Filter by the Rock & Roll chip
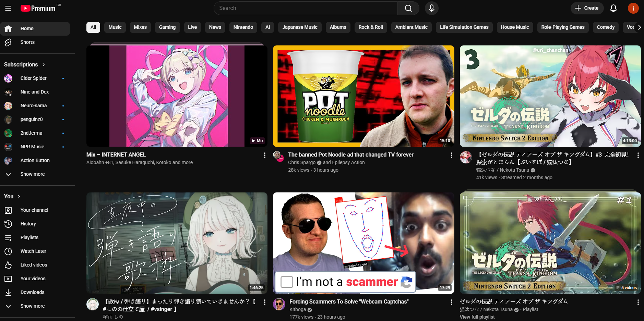 [371, 27]
